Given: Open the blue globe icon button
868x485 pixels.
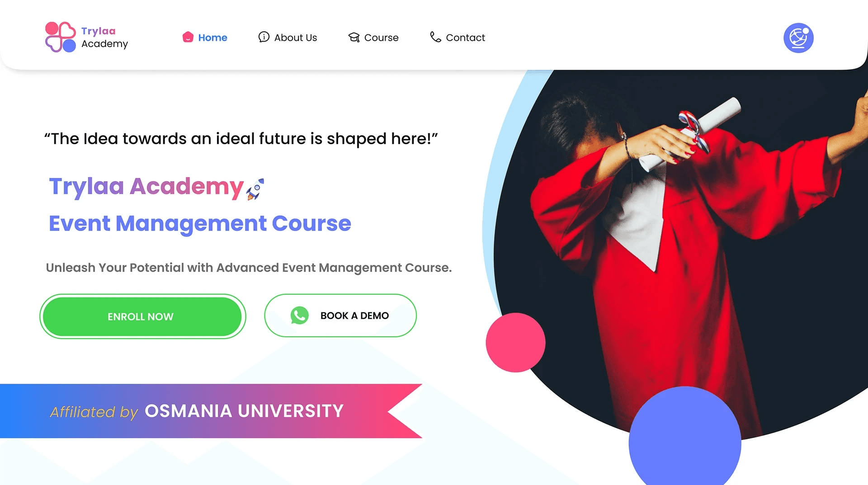Looking at the screenshot, I should (798, 38).
